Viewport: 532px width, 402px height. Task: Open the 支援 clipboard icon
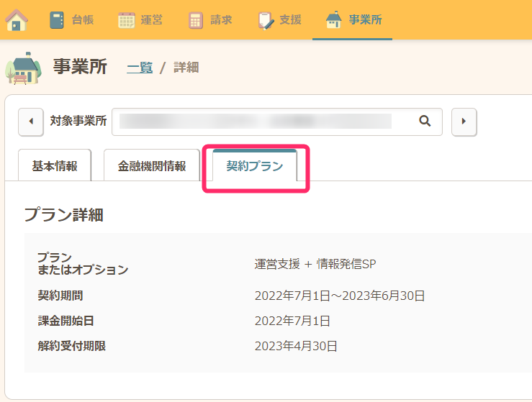click(x=266, y=20)
